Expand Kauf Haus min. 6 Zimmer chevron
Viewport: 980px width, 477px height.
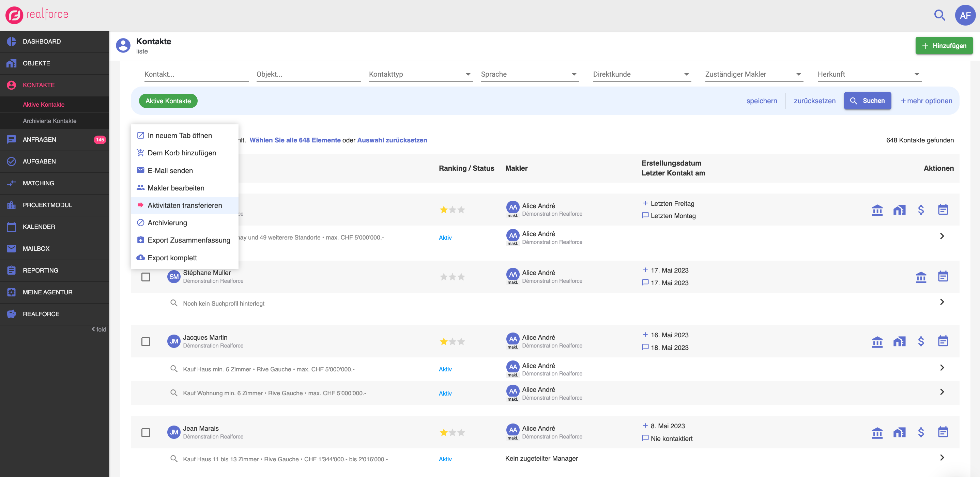(x=941, y=368)
